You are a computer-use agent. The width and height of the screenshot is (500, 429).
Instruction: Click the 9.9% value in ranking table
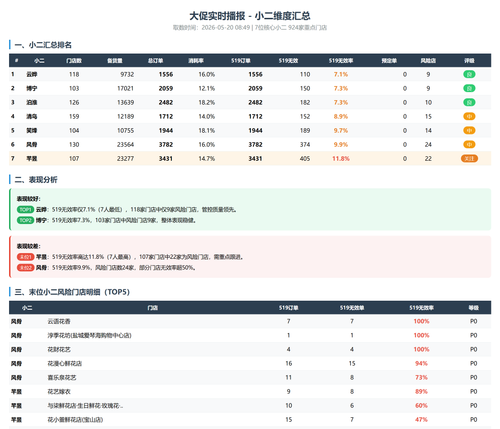click(x=341, y=144)
